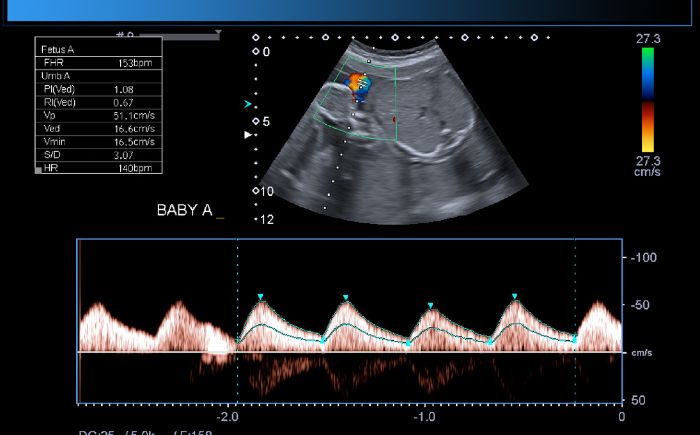700x435 pixels.
Task: Click the BABY A annotation label
Action: point(185,210)
